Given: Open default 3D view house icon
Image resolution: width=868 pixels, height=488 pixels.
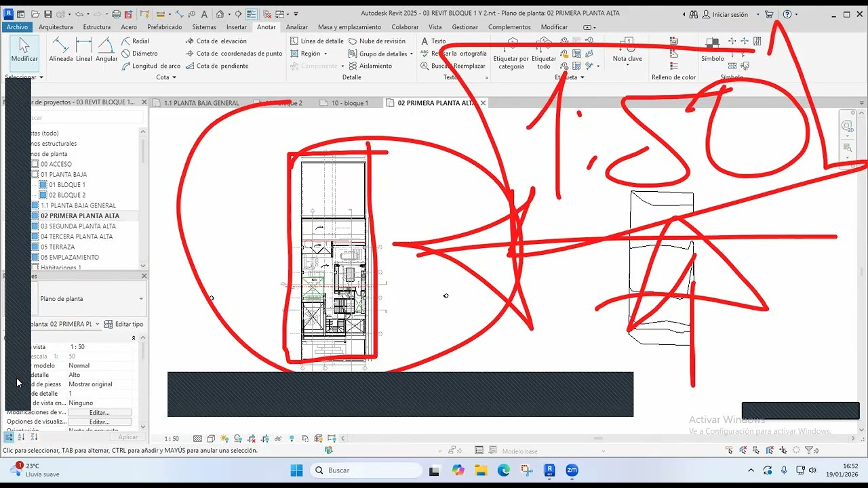Looking at the screenshot, I should tap(220, 14).
